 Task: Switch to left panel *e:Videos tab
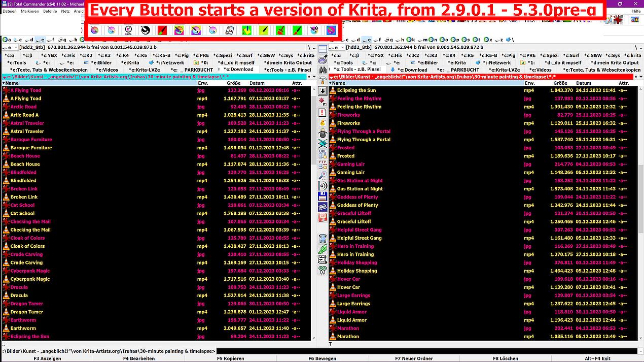[108, 70]
